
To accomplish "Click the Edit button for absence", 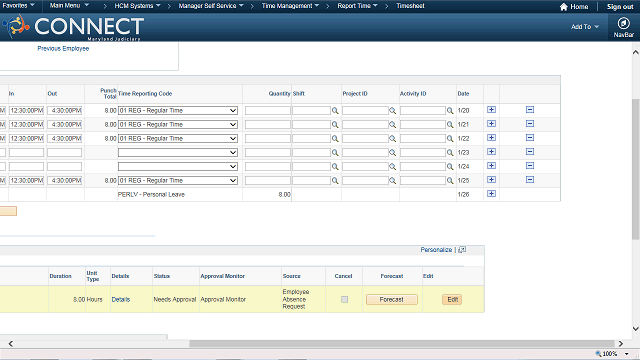I will tap(452, 300).
